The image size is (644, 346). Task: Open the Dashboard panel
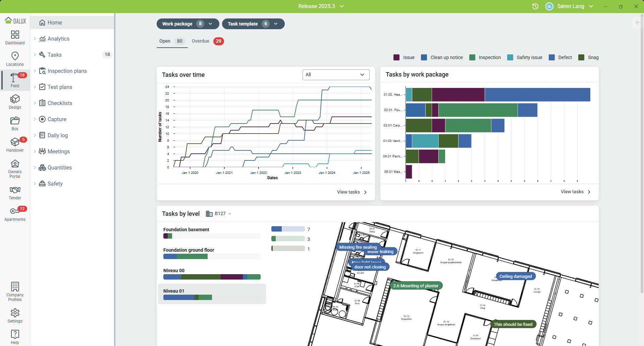[15, 37]
